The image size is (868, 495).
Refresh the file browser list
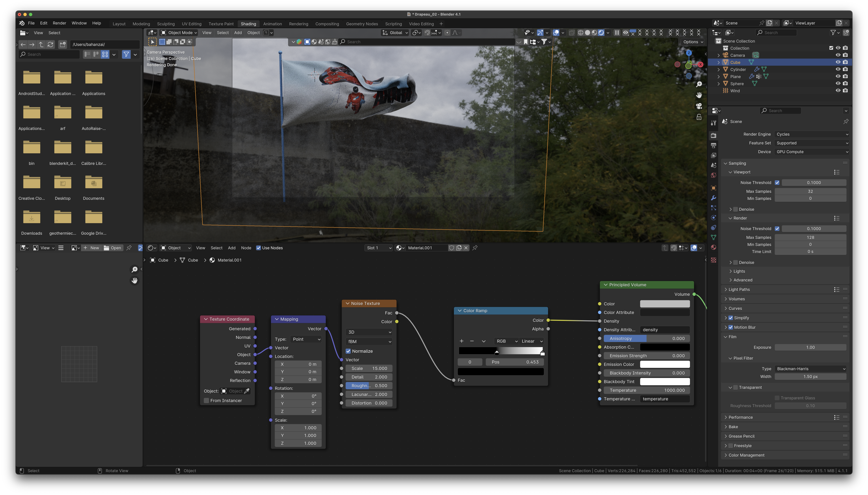click(50, 45)
